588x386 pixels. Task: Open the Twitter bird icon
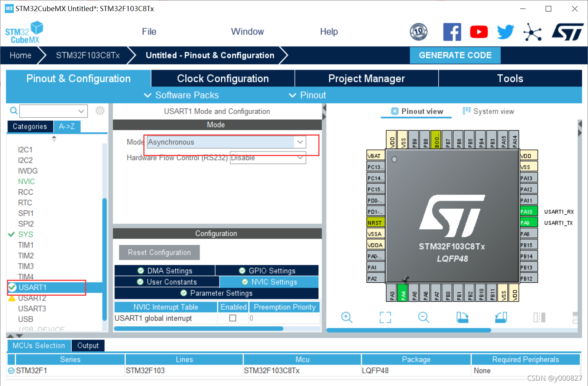[506, 32]
